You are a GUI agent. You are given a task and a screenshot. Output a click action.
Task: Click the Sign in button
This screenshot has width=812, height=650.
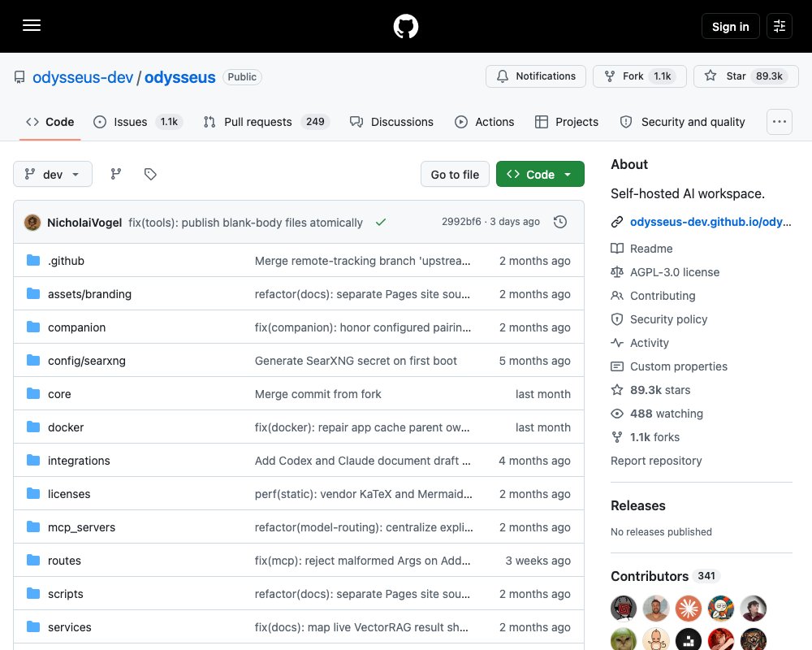pyautogui.click(x=730, y=26)
